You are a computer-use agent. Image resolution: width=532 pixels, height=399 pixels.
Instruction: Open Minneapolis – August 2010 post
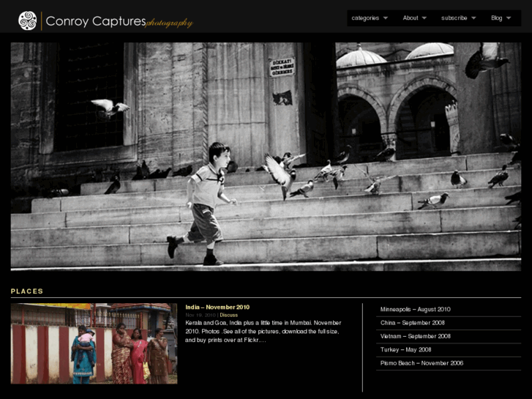[416, 310]
